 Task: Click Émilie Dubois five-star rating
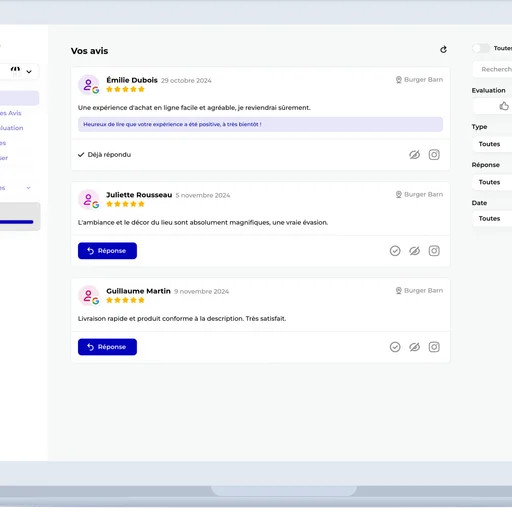pos(125,89)
